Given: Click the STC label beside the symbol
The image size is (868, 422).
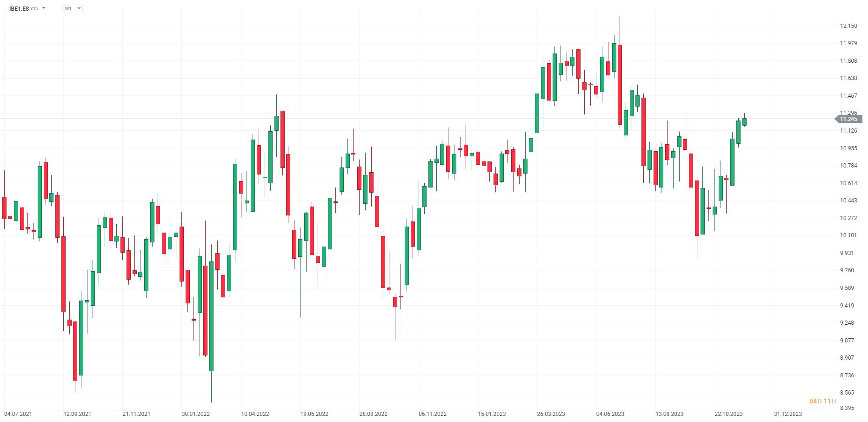Looking at the screenshot, I should 34,9.
